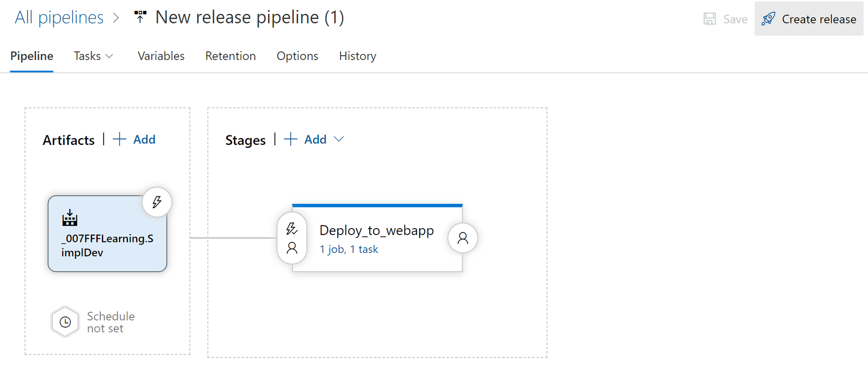Click the Save disk icon
Viewport: 868px width, 376px height.
(x=709, y=19)
